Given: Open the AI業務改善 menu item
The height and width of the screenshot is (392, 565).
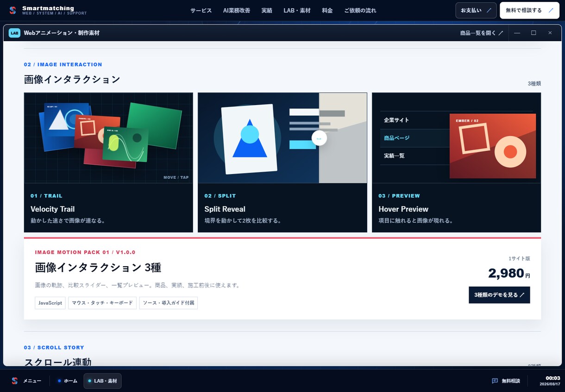Looking at the screenshot, I should 237,10.
